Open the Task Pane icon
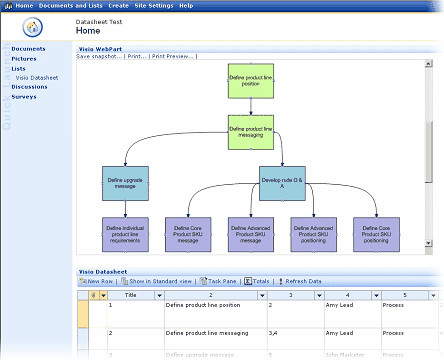Image resolution: width=444 pixels, height=361 pixels. [x=203, y=281]
